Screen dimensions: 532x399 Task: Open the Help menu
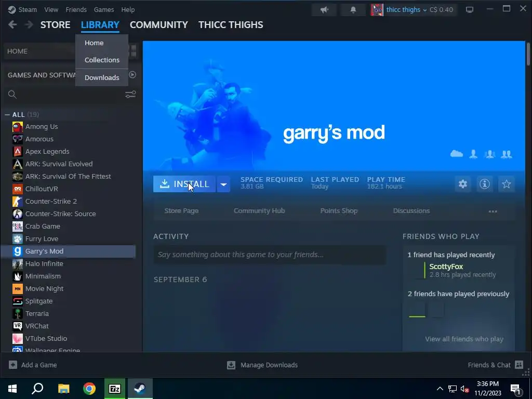coord(128,9)
